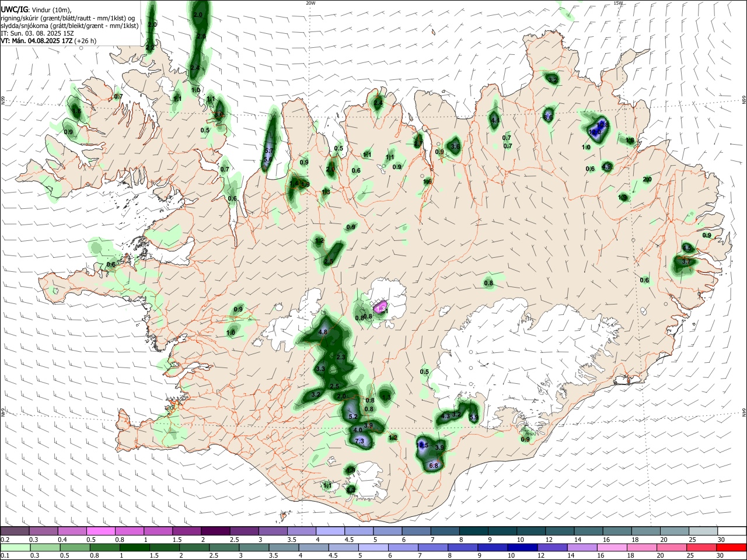Click the initial time line 'IT: Sun. 03. 08. 2025 15Z'

pos(37,33)
